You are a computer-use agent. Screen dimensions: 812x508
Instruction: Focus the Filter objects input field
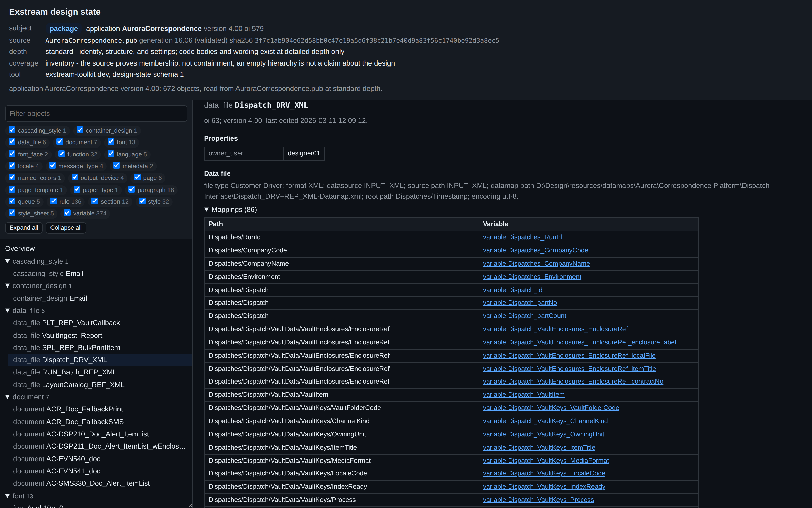click(96, 114)
